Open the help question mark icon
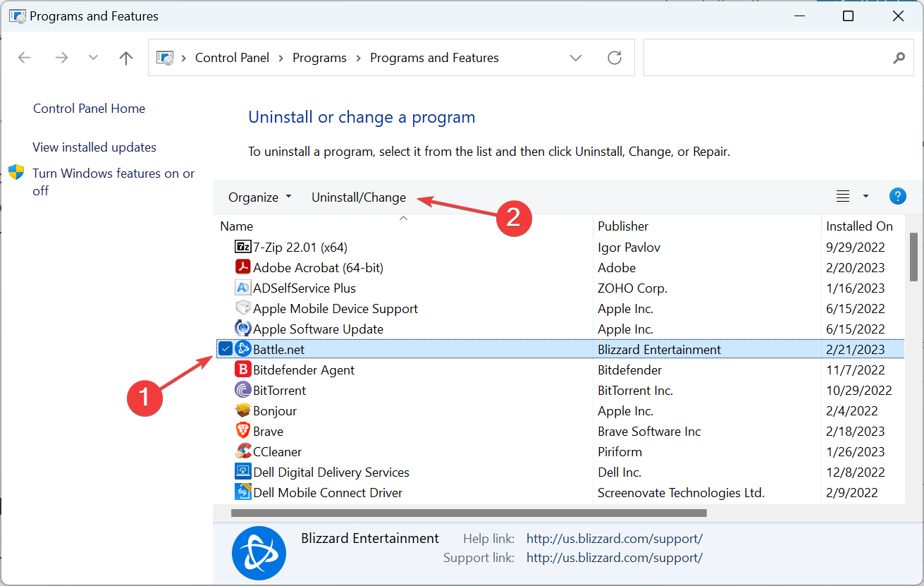 (x=897, y=197)
